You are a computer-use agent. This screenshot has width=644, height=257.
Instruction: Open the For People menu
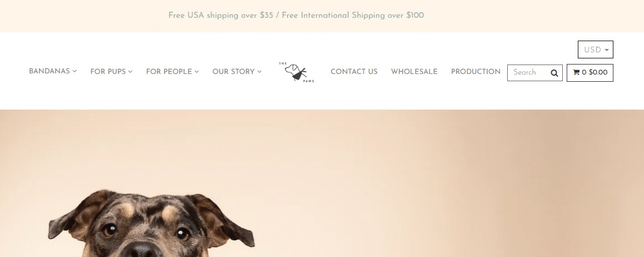(x=172, y=71)
